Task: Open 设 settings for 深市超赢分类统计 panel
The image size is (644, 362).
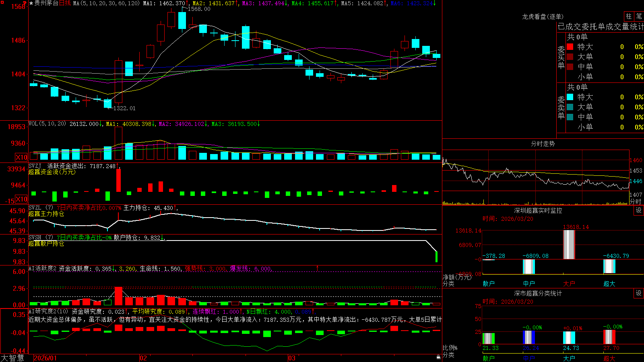Action: pos(639,293)
